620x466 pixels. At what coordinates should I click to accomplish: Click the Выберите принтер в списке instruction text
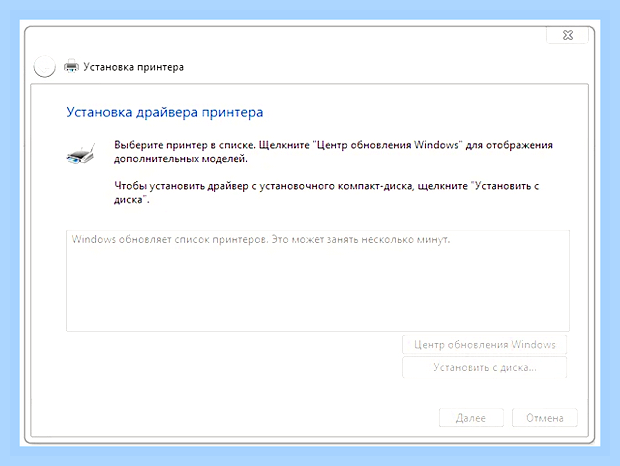333,152
